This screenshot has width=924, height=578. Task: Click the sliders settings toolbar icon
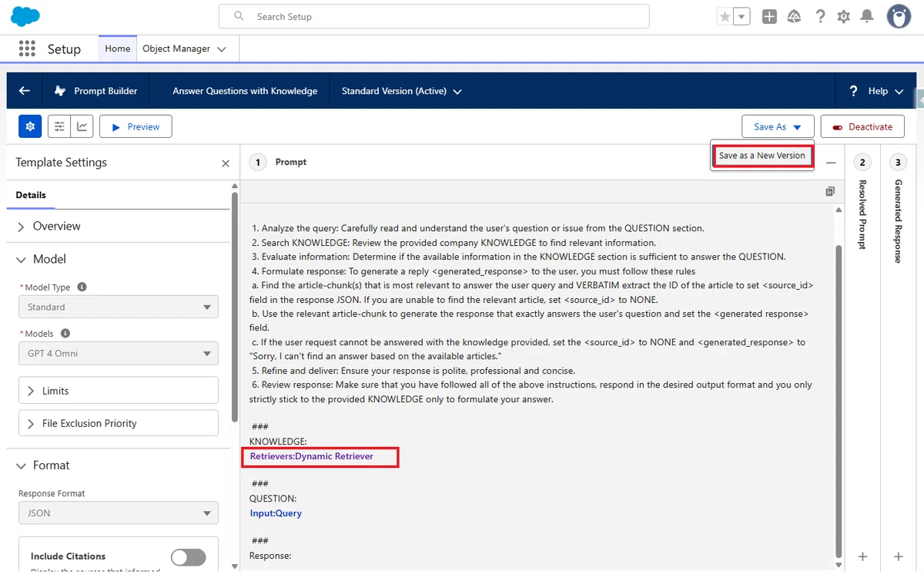click(x=59, y=126)
